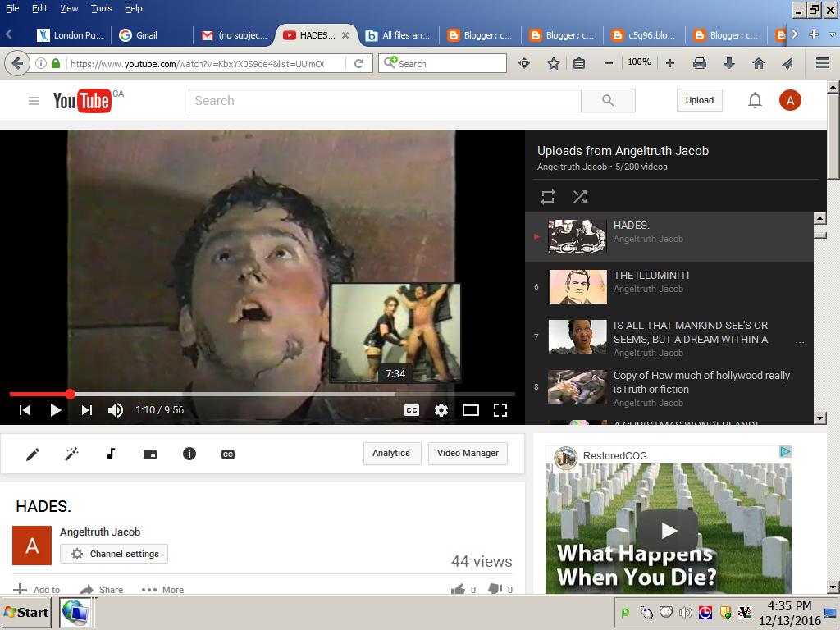Enter full screen video mode

pos(500,410)
